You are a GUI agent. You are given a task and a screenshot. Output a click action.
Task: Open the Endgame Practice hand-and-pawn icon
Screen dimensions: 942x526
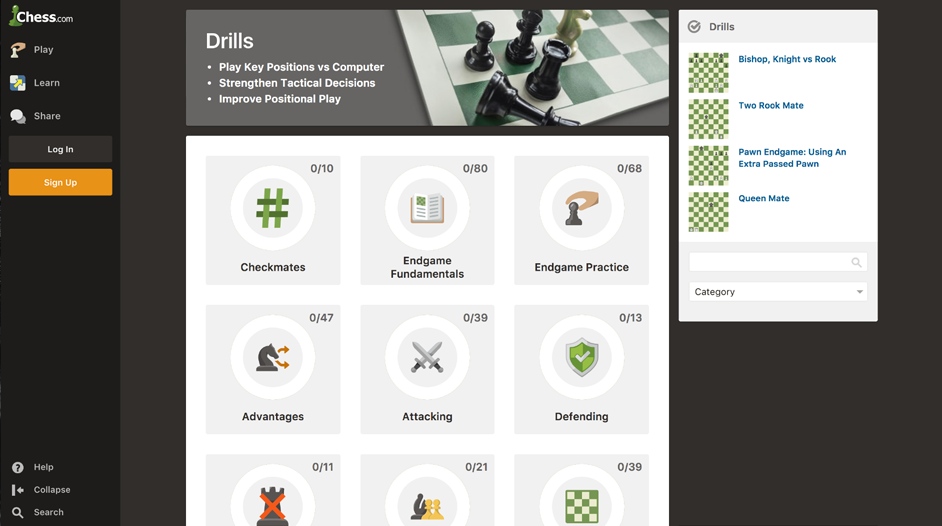[582, 208]
